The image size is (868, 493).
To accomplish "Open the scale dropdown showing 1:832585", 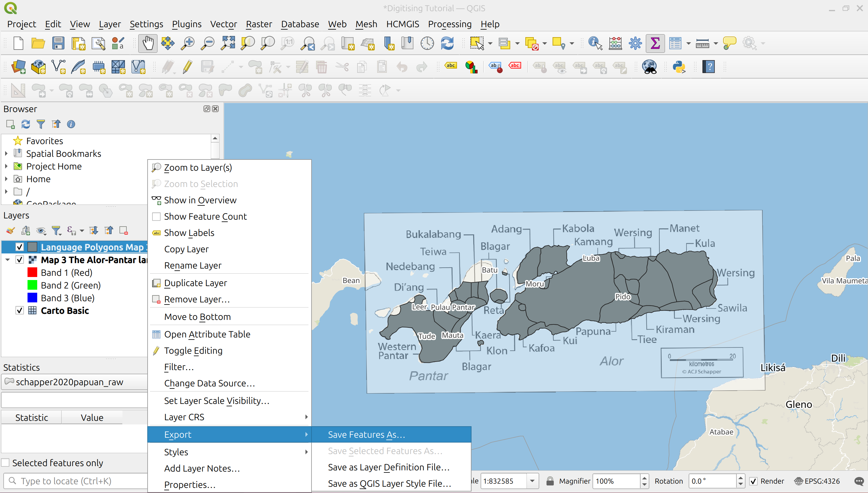I will coord(533,481).
